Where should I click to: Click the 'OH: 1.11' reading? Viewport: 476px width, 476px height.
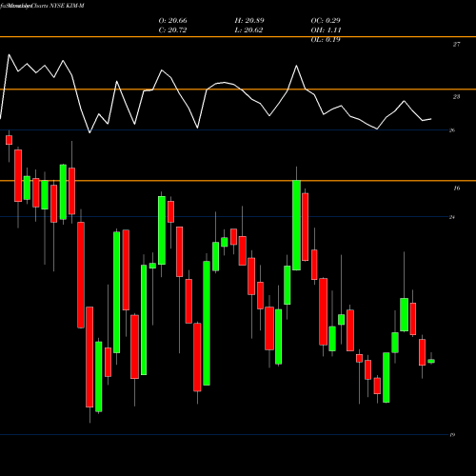pyautogui.click(x=326, y=30)
